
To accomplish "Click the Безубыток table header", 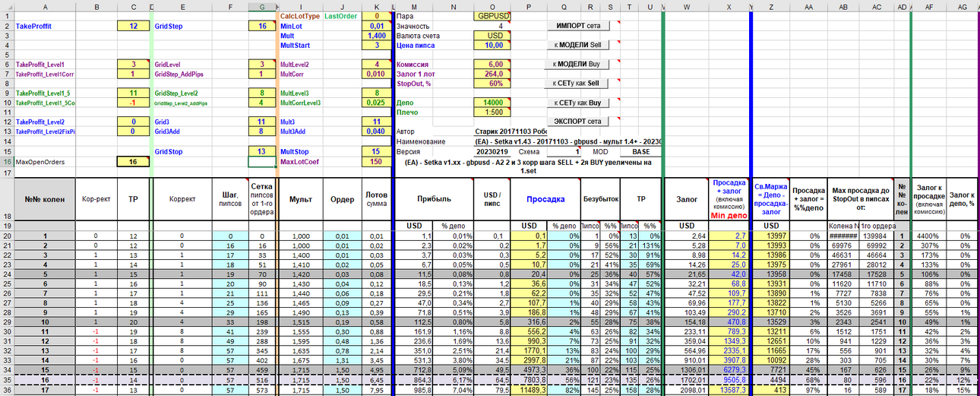I will [600, 199].
